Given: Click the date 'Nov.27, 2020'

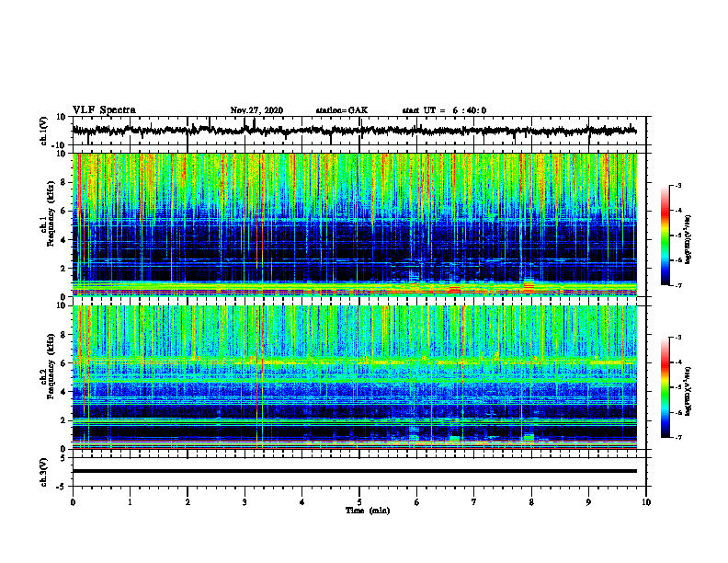Looking at the screenshot, I should tap(256, 110).
